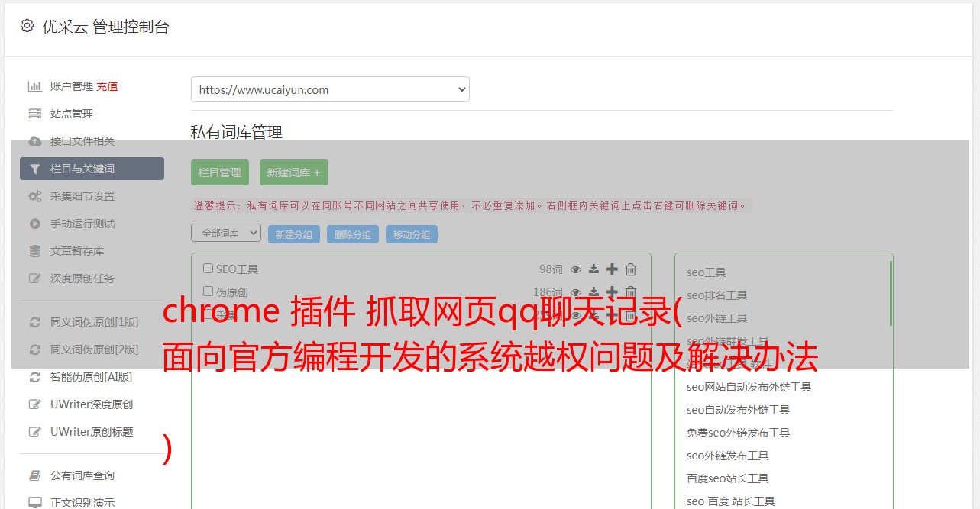Open 公有词库查询 in the sidebar
This screenshot has width=980, height=509.
pyautogui.click(x=82, y=475)
